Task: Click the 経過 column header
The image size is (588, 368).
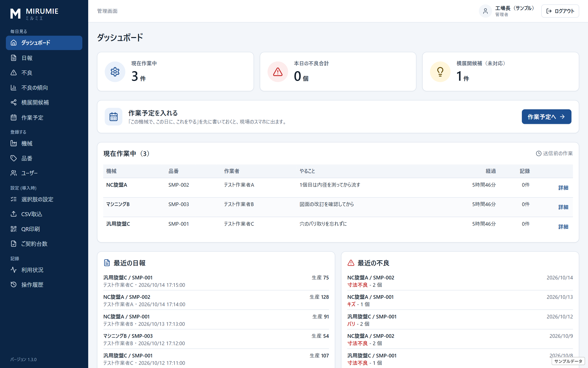Action: point(490,171)
